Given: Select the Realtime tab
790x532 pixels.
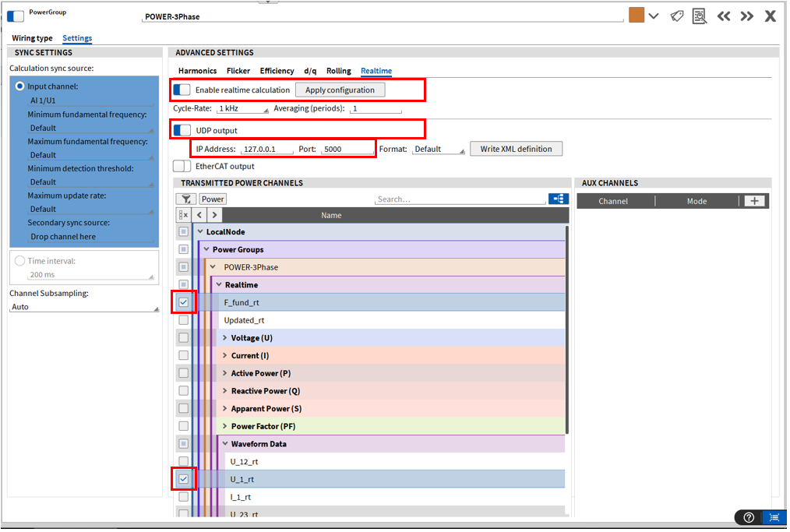Looking at the screenshot, I should pyautogui.click(x=376, y=71).
